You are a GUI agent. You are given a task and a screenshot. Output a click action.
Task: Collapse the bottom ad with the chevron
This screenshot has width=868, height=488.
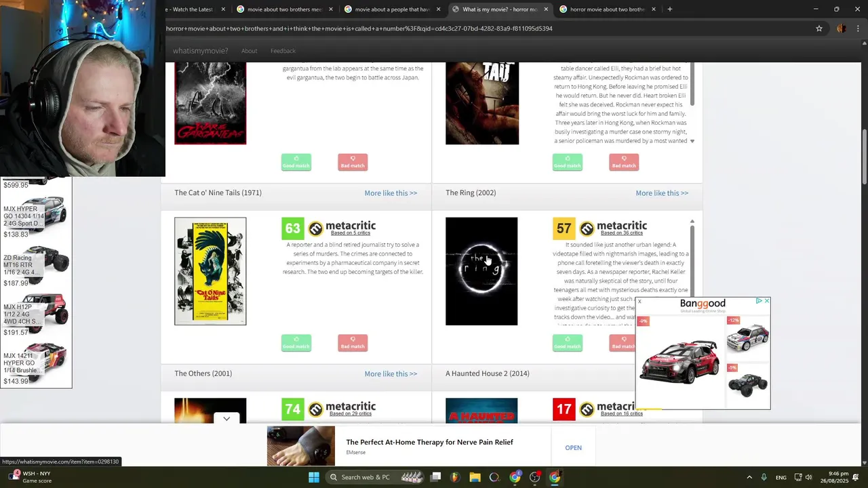226,419
